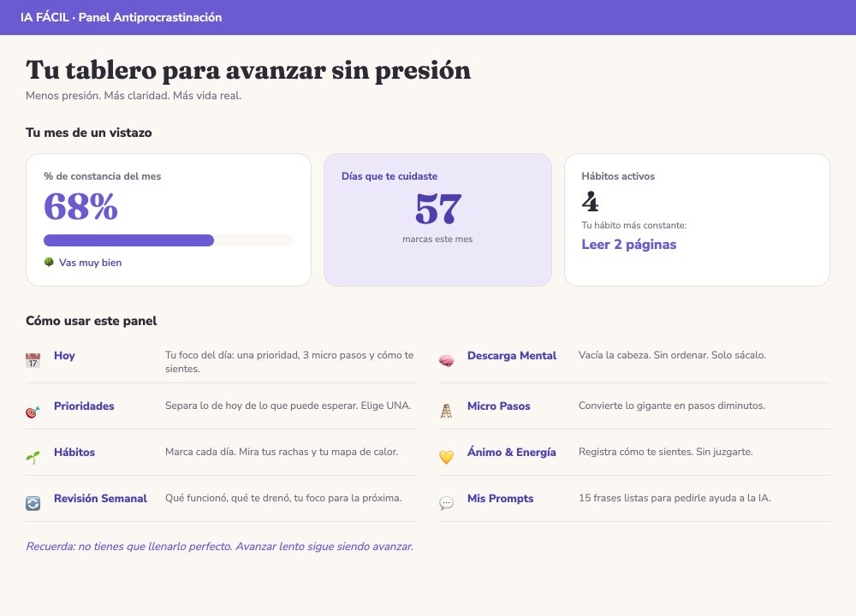
Task: Click the Tu mes de un vistazo heading
Action: (x=89, y=133)
